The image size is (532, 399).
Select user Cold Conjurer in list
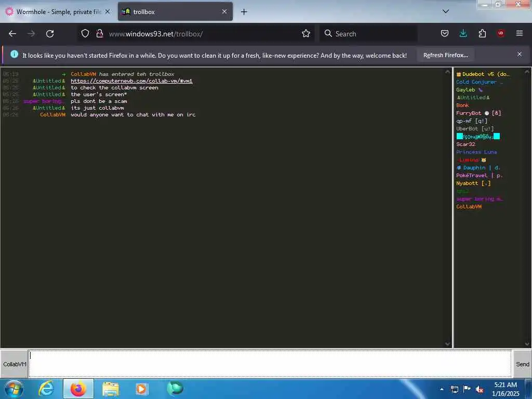pyautogui.click(x=480, y=82)
